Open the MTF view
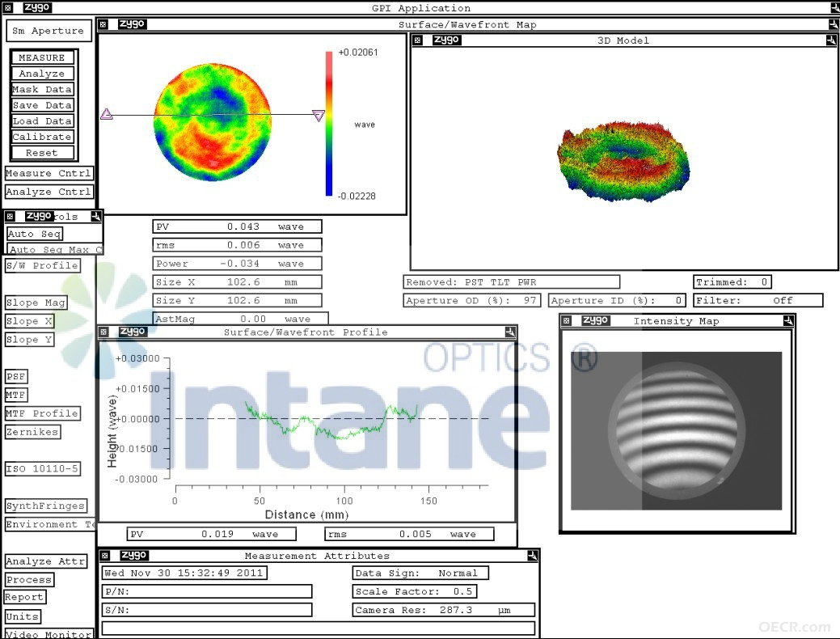Screen dimensions: 840x639 [16, 395]
